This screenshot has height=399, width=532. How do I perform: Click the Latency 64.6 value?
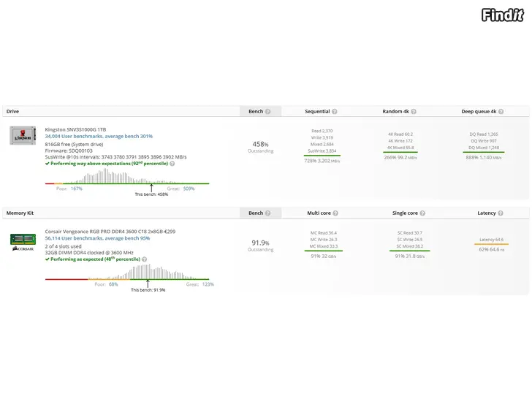point(491,240)
